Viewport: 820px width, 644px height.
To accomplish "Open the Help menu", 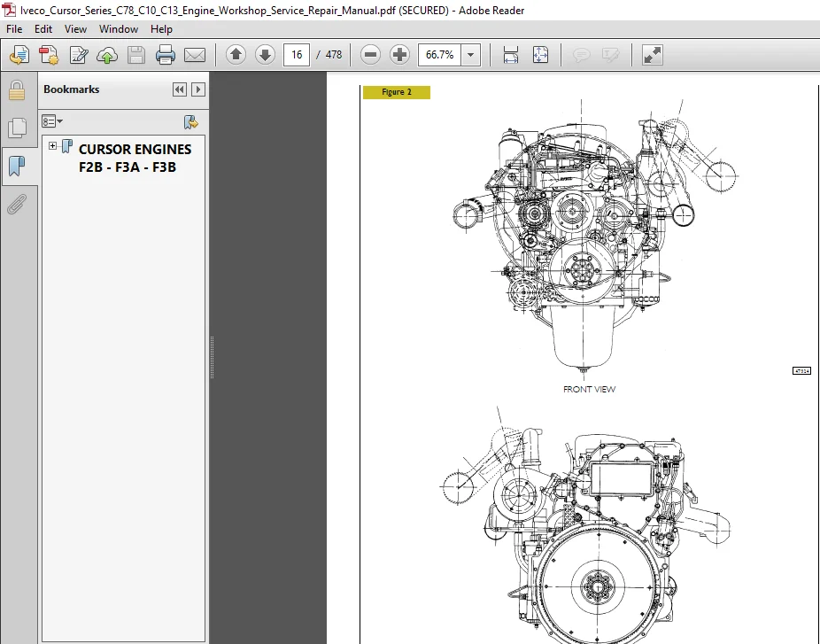I will [x=161, y=29].
